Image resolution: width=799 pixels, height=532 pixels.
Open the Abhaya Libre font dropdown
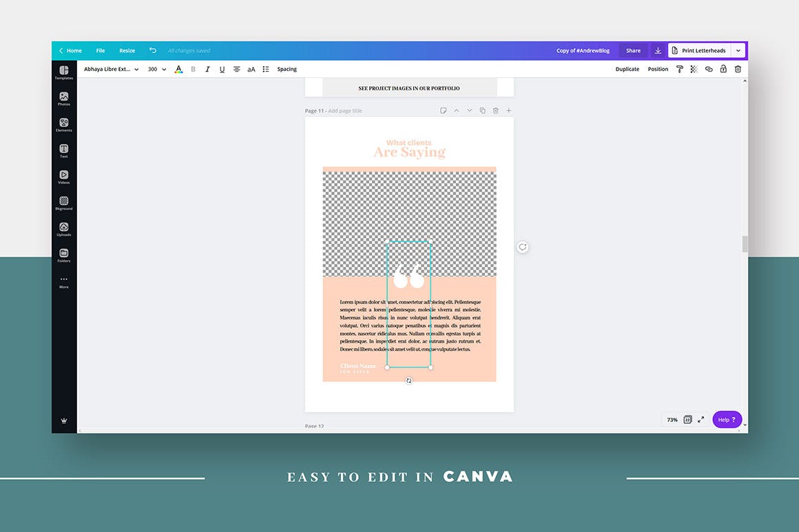pos(112,69)
